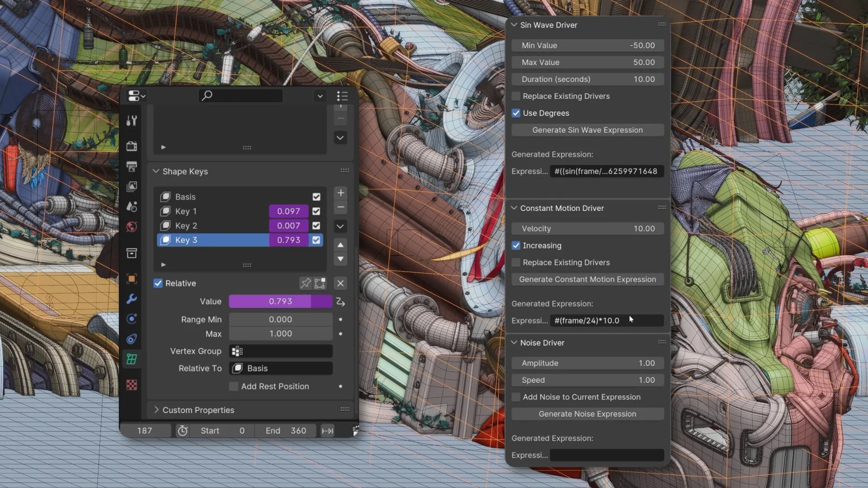Clear shape keys with X icon
Screen dimensions: 868x488
pyautogui.click(x=341, y=283)
